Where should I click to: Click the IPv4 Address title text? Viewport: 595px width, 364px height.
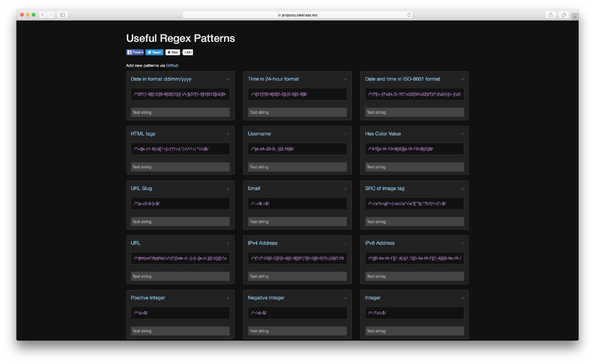click(262, 243)
